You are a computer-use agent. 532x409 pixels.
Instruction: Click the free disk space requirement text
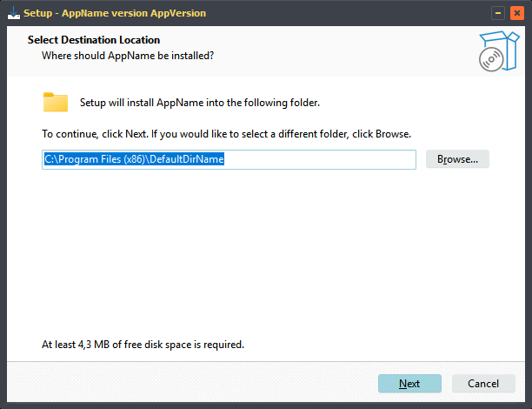click(x=143, y=345)
